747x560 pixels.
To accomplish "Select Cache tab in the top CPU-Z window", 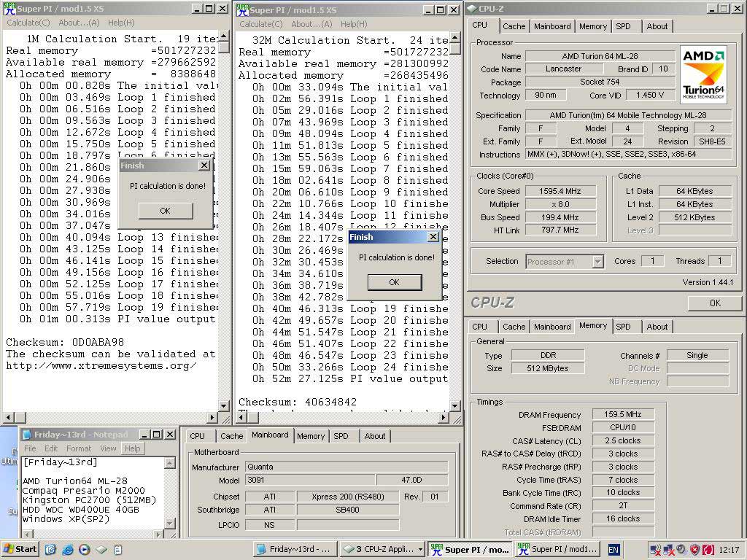I will pyautogui.click(x=514, y=26).
